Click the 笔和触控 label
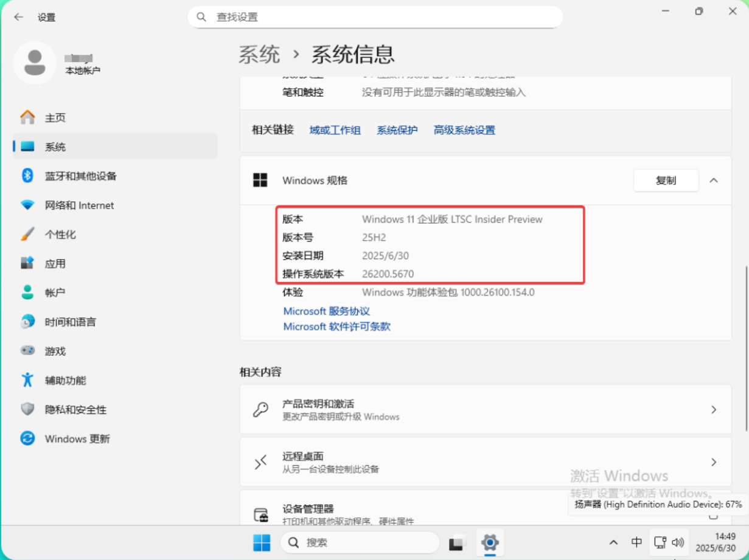This screenshot has height=560, width=749. 303,92
